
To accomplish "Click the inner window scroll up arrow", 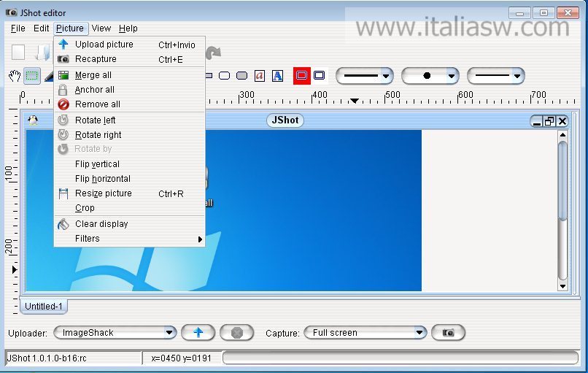I will pyautogui.click(x=562, y=135).
